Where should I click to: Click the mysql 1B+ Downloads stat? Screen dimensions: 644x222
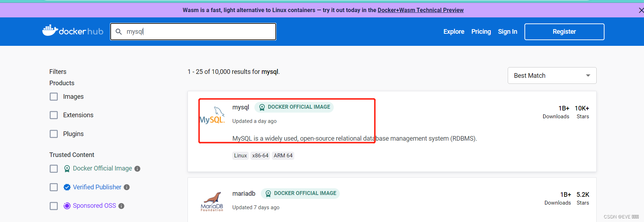tap(556, 112)
